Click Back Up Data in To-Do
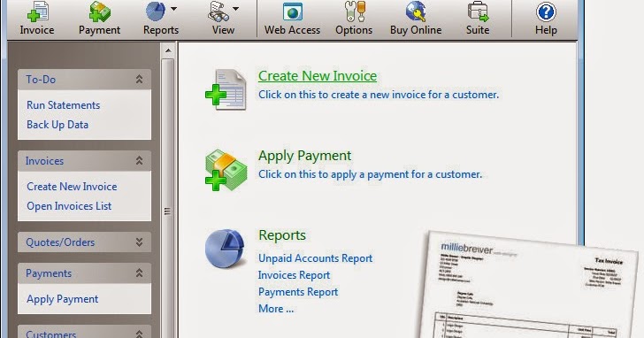This screenshot has height=338, width=644. (57, 125)
